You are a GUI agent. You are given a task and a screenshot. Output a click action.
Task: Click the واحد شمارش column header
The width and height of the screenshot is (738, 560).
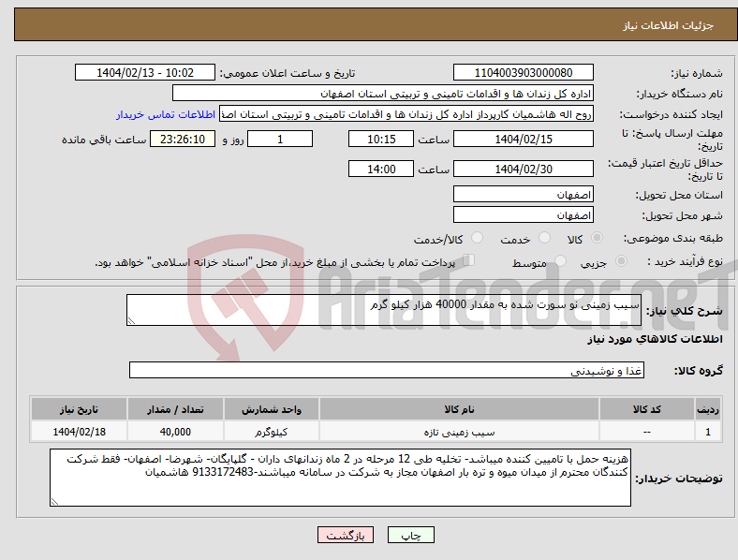point(272,409)
